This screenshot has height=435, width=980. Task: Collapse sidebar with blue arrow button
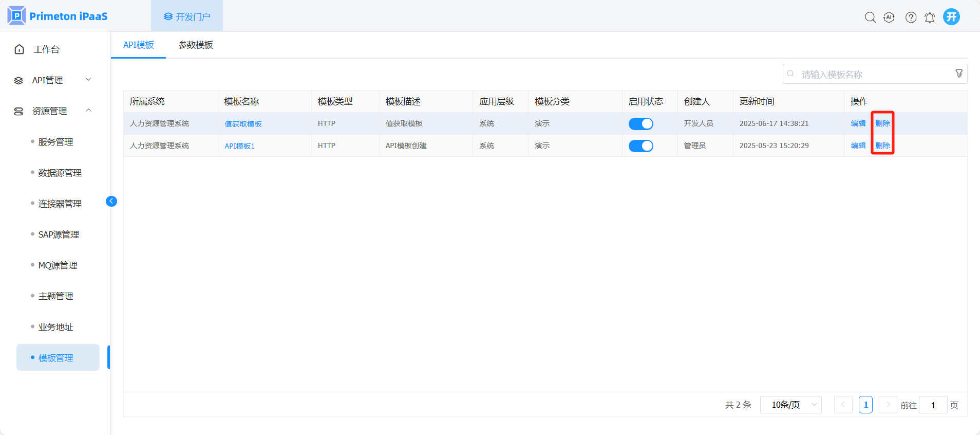111,201
